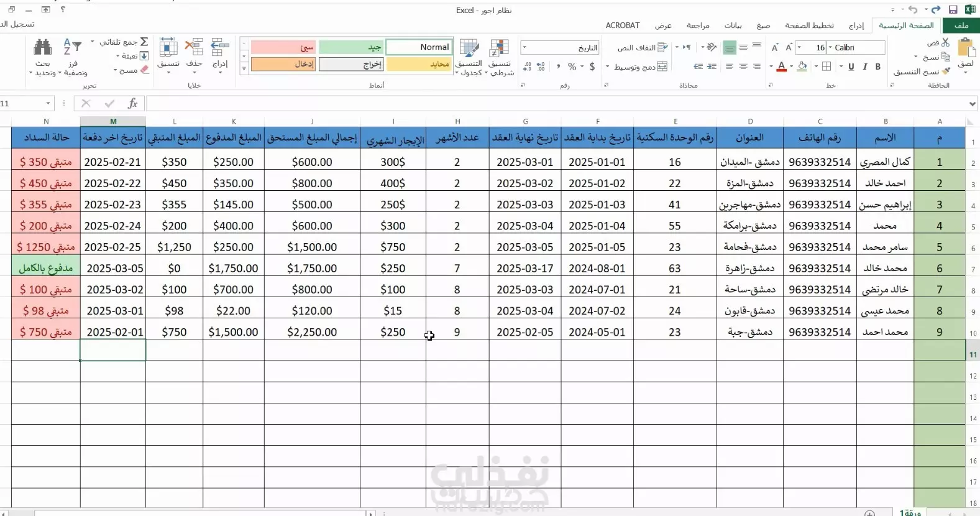Click the Format Painter (نسخ التنسيق) brush
Viewport: 980px width, 516px height.
point(946,71)
